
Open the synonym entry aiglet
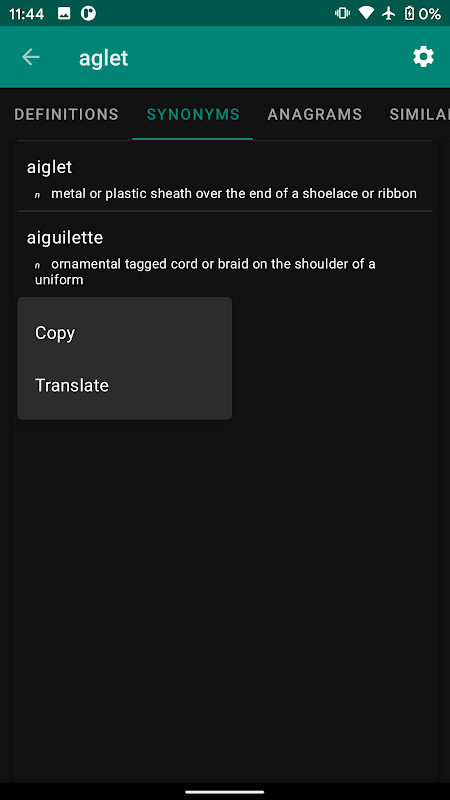(225, 176)
